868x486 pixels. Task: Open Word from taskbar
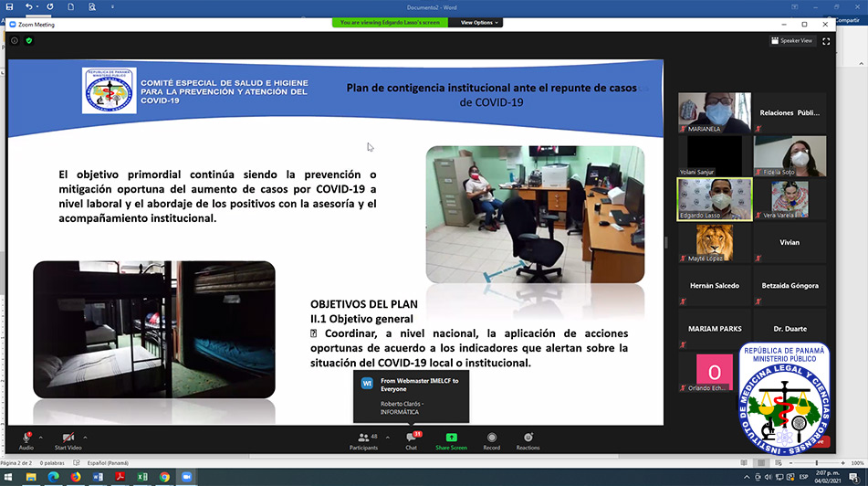pos(98,477)
